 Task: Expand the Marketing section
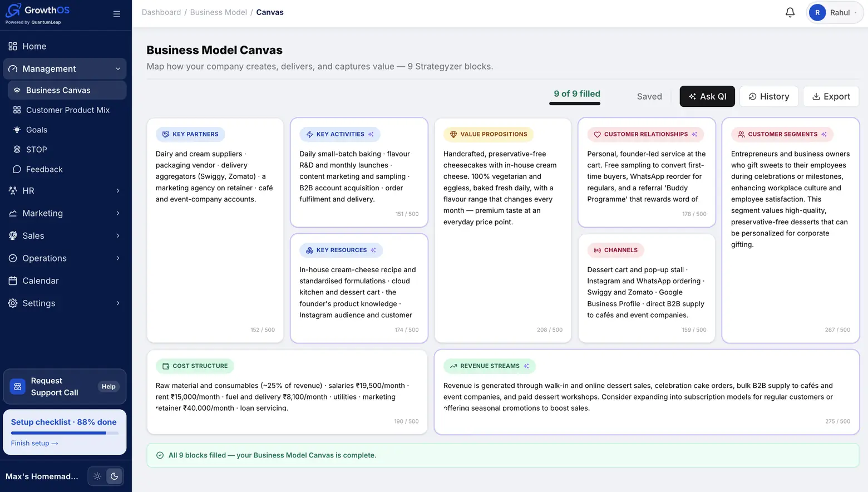(x=65, y=213)
